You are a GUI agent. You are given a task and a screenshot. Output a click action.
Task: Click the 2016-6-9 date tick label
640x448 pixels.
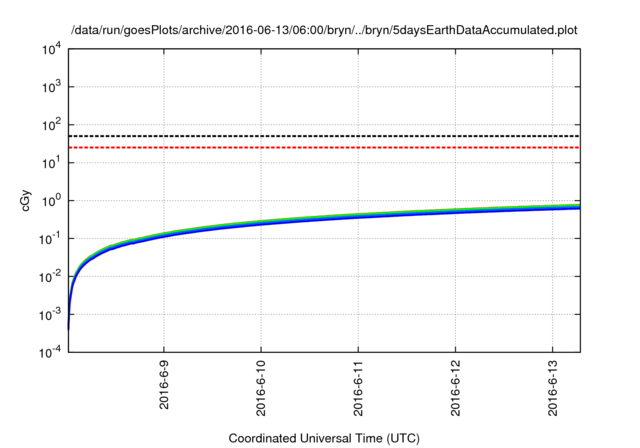[x=164, y=385]
